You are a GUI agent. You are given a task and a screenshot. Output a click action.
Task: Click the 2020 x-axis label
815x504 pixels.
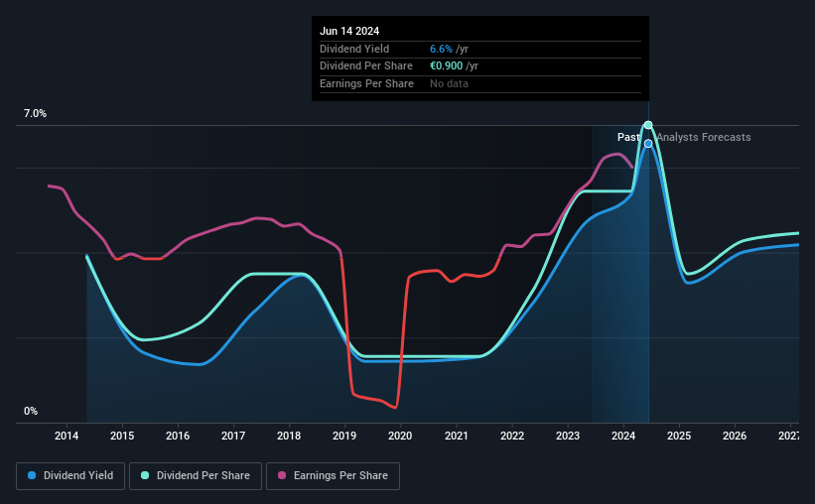400,436
